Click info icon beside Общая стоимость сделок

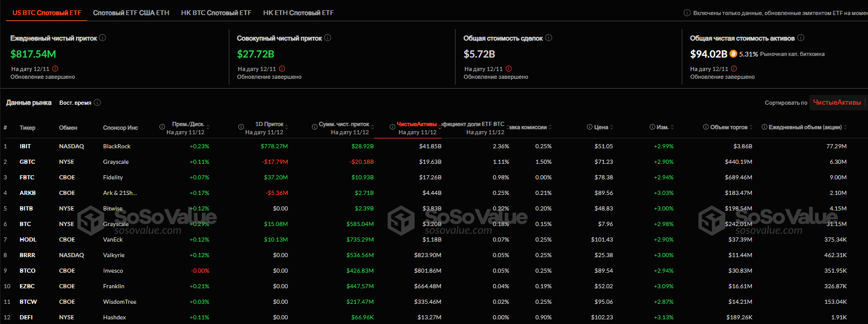tap(548, 38)
